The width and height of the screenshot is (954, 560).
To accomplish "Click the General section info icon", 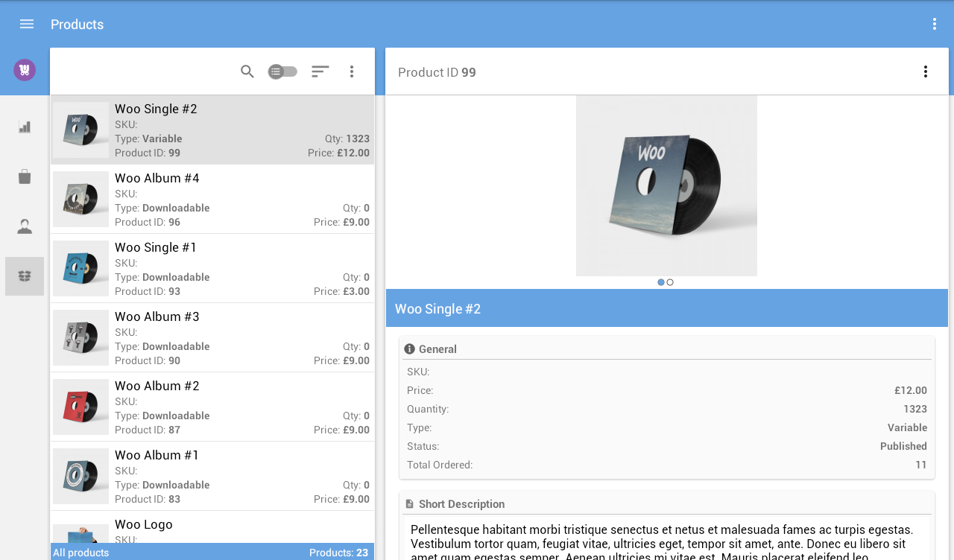I will click(x=409, y=349).
